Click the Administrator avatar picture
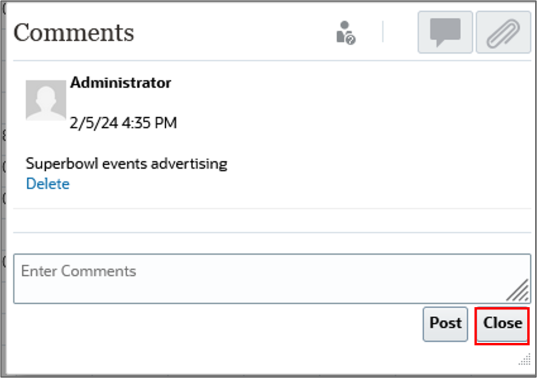Screen dimensions: 537x378 tap(46, 100)
